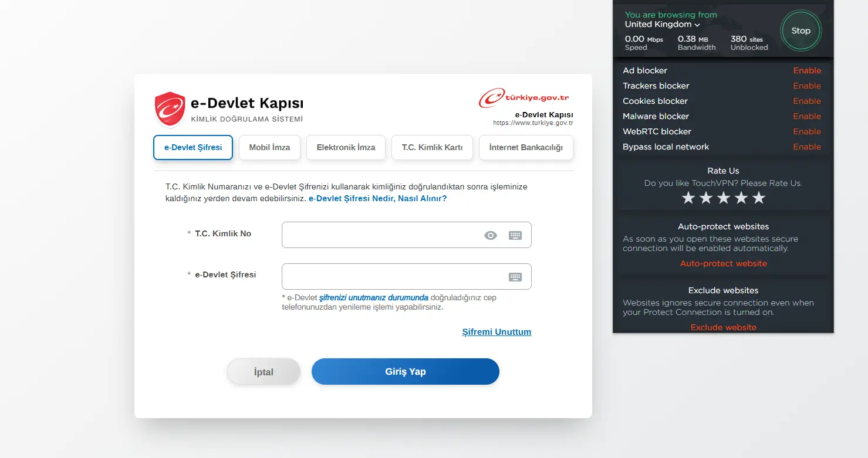Click the Giriş Yap button

coord(405,372)
